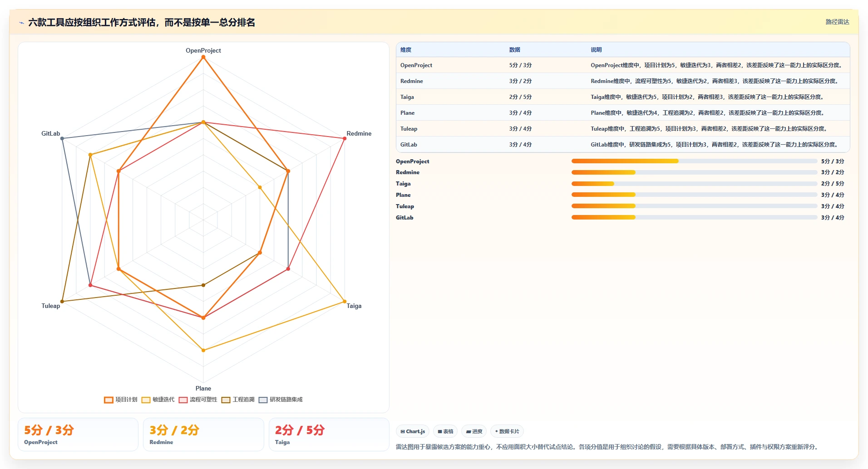This screenshot has width=868, height=469.
Task: Click the Tuleap progress bar
Action: [694, 206]
